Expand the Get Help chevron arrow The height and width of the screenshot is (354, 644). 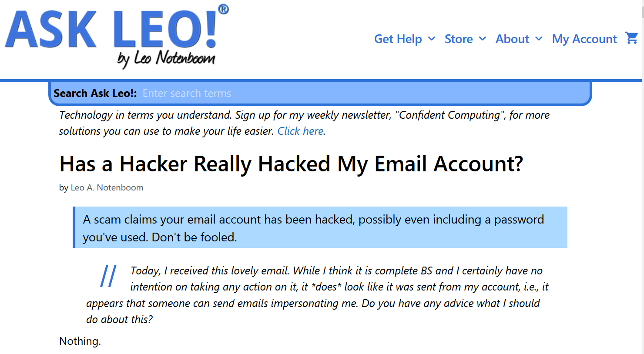[x=432, y=39]
